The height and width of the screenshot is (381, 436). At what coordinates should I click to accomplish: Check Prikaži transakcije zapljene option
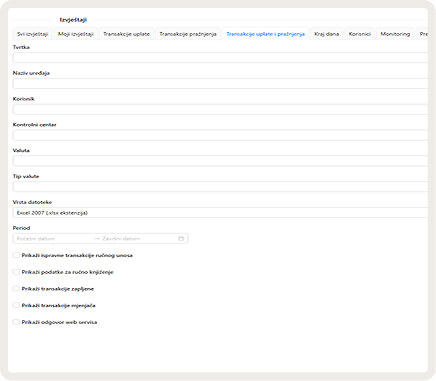(x=16, y=289)
